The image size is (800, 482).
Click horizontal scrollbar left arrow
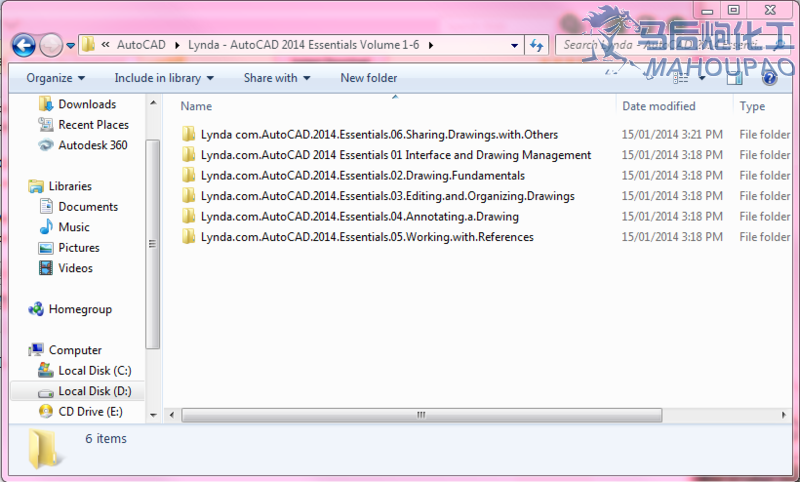pos(172,415)
